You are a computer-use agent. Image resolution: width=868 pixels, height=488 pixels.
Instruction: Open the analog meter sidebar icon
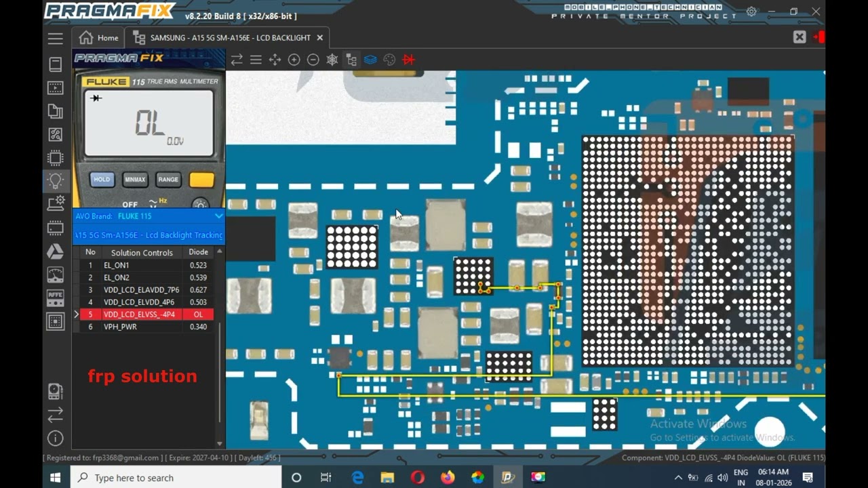[x=56, y=274]
